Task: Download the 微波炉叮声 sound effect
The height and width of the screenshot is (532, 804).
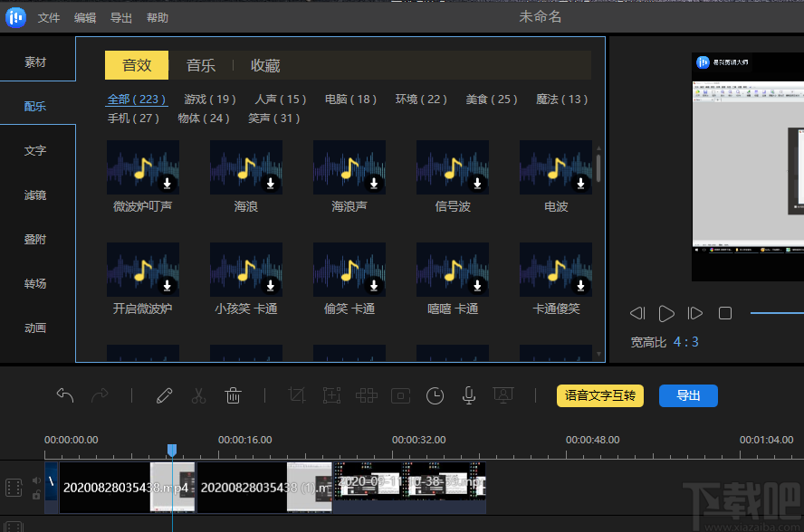Action: [167, 183]
